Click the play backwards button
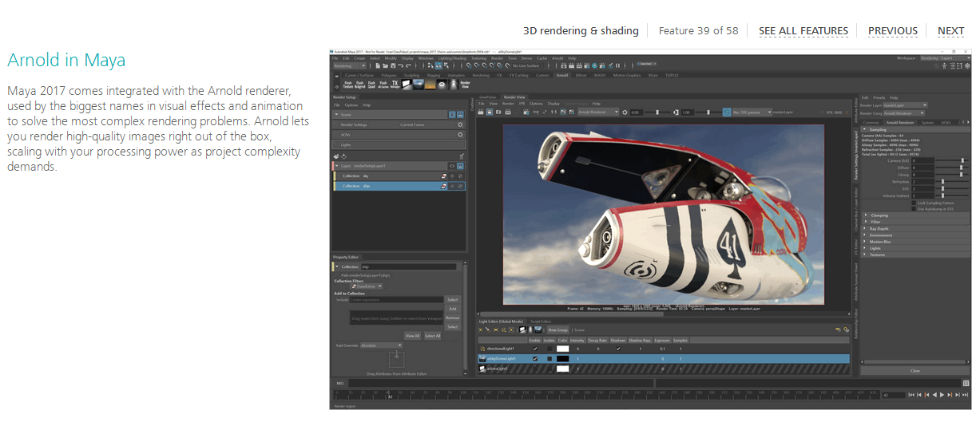The width and height of the screenshot is (980, 430). click(934, 395)
